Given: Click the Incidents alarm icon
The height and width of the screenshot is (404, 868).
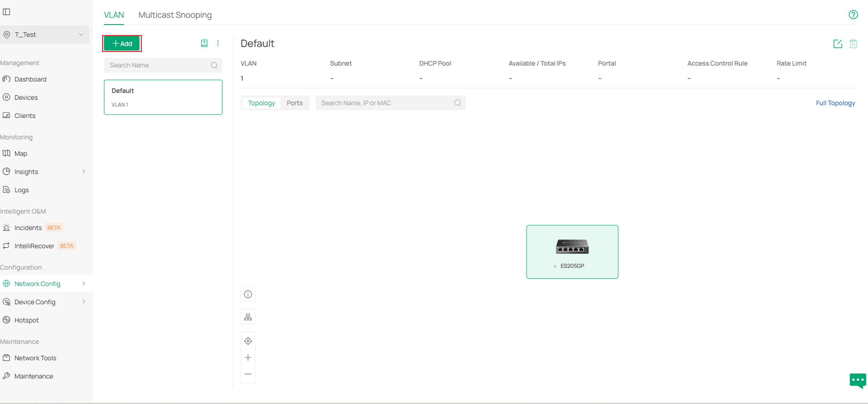Looking at the screenshot, I should coord(6,228).
